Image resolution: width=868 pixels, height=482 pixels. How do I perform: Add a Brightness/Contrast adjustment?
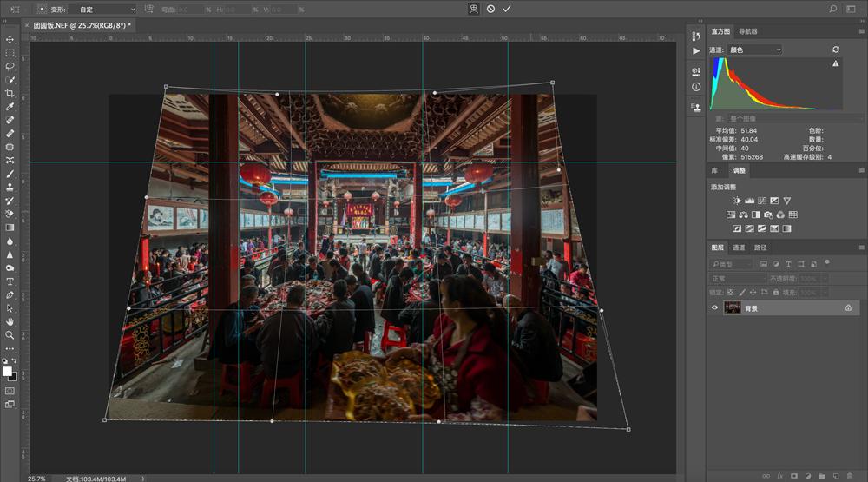737,201
